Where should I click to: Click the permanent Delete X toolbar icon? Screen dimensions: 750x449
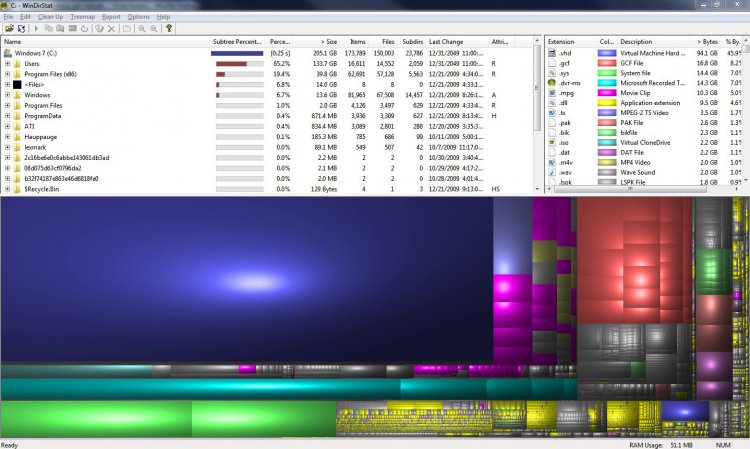coord(111,29)
